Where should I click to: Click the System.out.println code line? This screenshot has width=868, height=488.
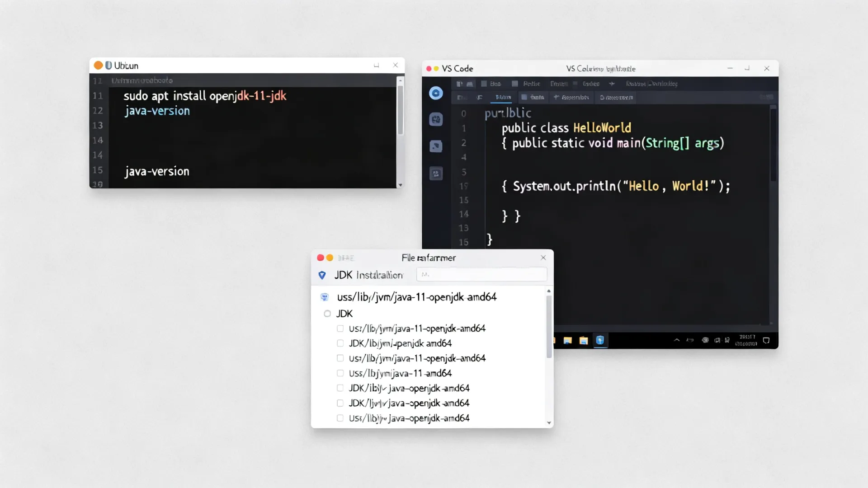coord(616,186)
